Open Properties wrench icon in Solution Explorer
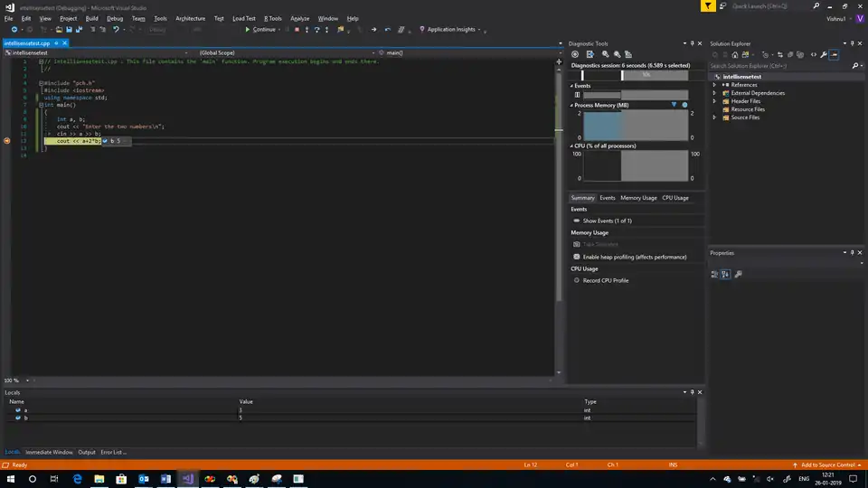 click(x=820, y=54)
